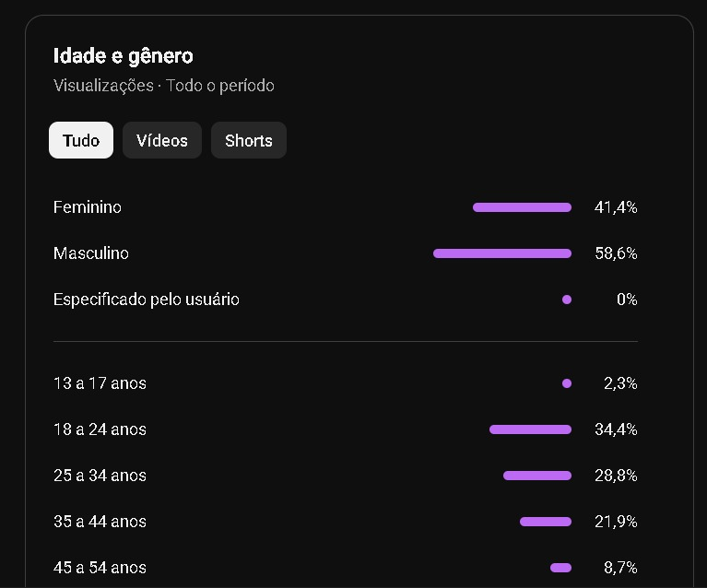Click the Feminino percentage bar
The image size is (707, 588).
522,207
